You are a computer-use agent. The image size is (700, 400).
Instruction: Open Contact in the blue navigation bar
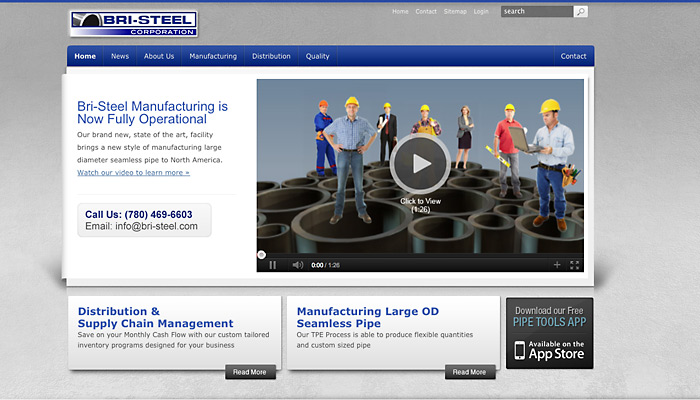(573, 56)
